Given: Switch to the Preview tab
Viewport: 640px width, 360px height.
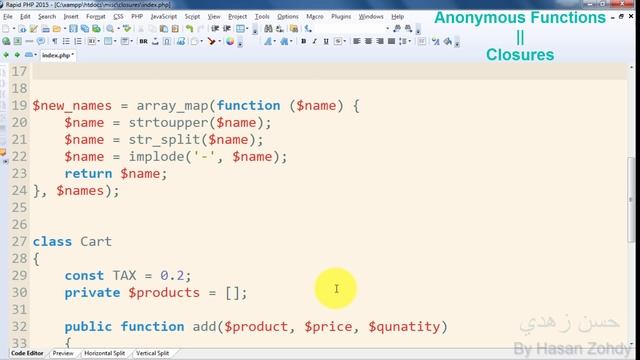Looking at the screenshot, I should point(63,353).
